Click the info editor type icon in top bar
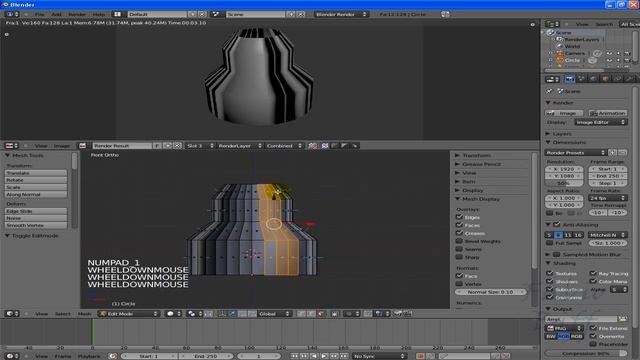Image resolution: width=640 pixels, height=360 pixels. [x=11, y=14]
